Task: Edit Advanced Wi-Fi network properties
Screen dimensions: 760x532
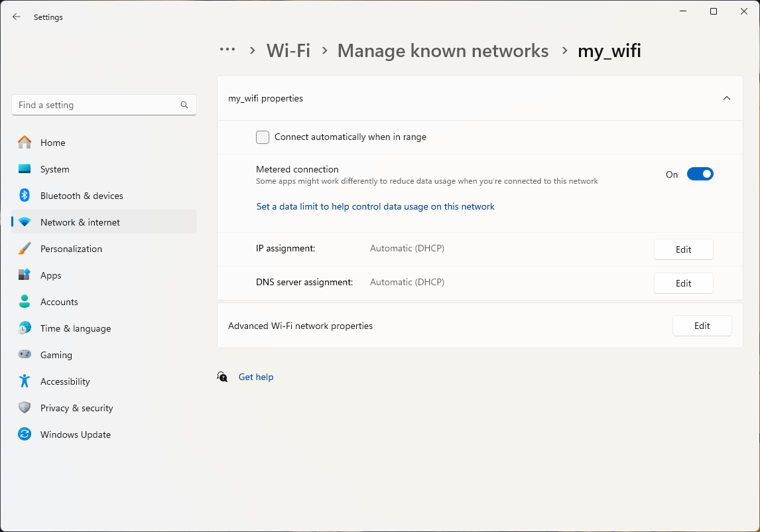Action: tap(702, 326)
